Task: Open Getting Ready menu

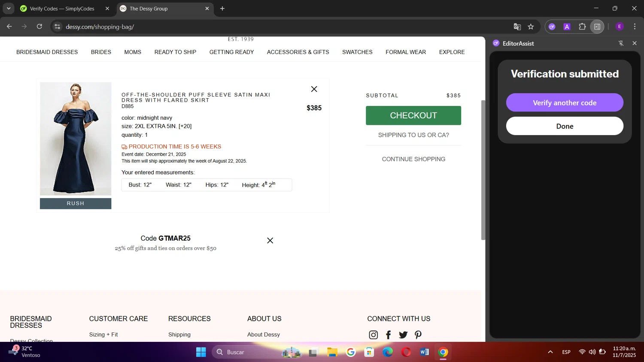Action: pos(231,52)
